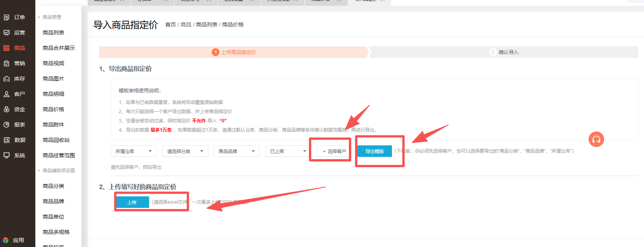Go to 商品多规格 in submenu
Screen dimensions: 644x247
tap(56, 232)
